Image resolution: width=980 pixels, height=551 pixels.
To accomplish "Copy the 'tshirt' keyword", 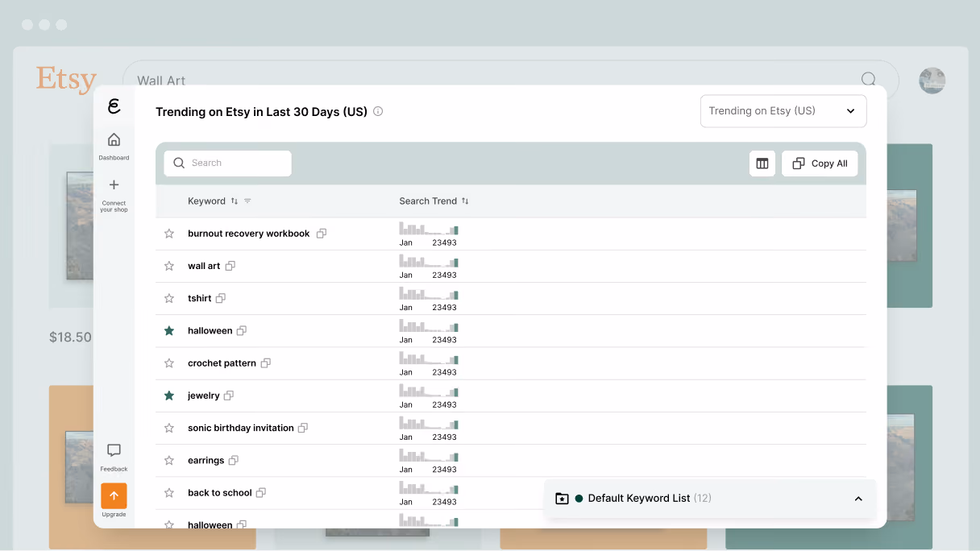I will click(221, 298).
